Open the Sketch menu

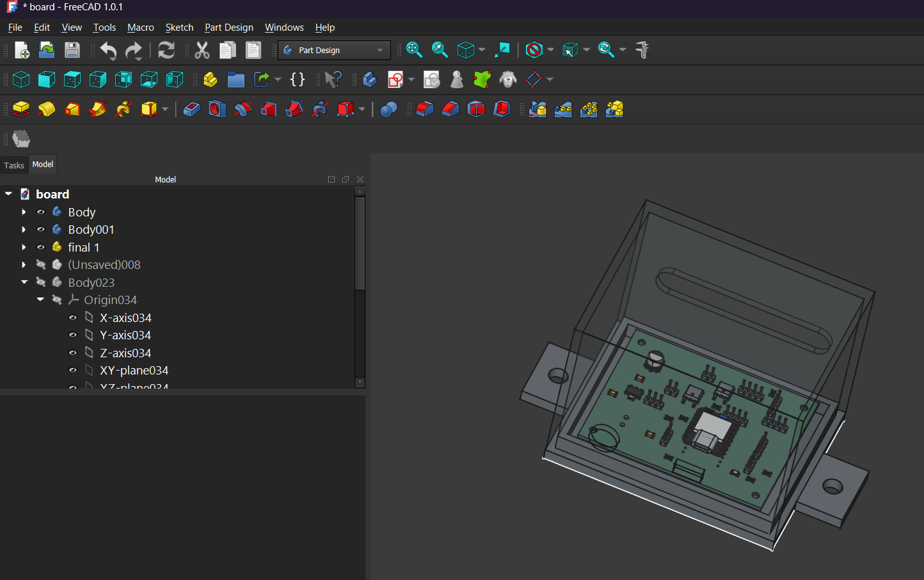coord(179,28)
